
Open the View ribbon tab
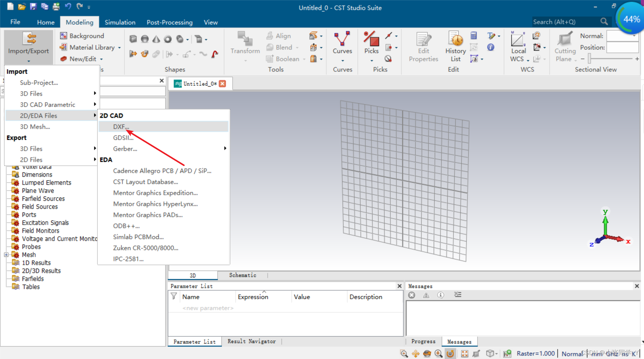coord(211,22)
